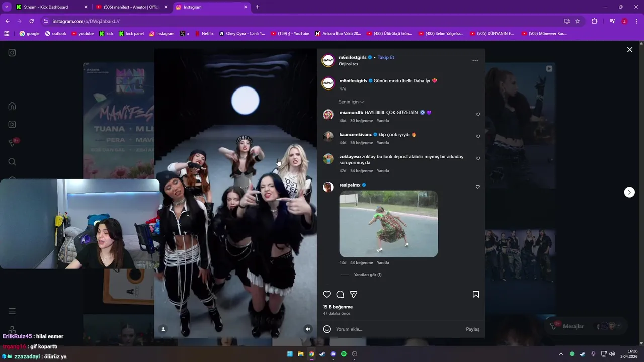Open emoji picker in comment box
The height and width of the screenshot is (362, 644).
(x=327, y=329)
